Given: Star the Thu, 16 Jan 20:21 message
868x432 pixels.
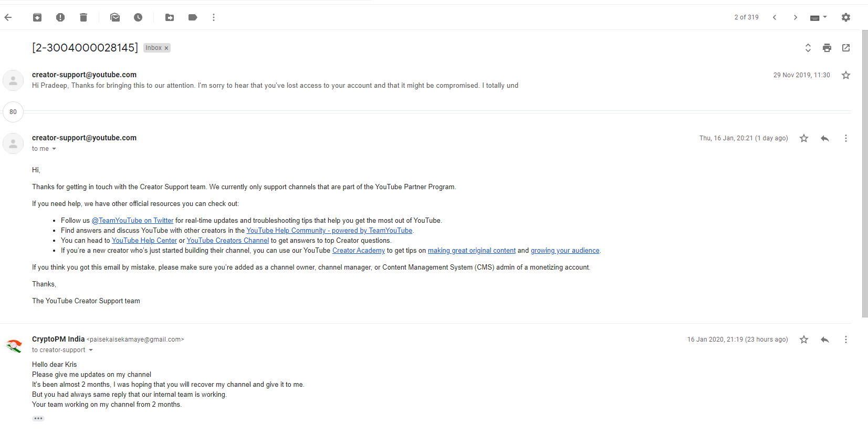Looking at the screenshot, I should [x=804, y=138].
